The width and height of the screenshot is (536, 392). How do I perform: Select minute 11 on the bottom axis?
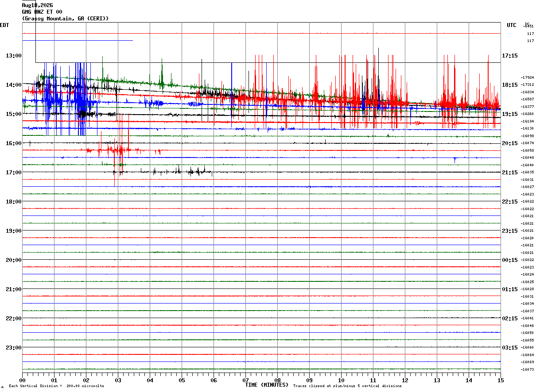coord(373,380)
